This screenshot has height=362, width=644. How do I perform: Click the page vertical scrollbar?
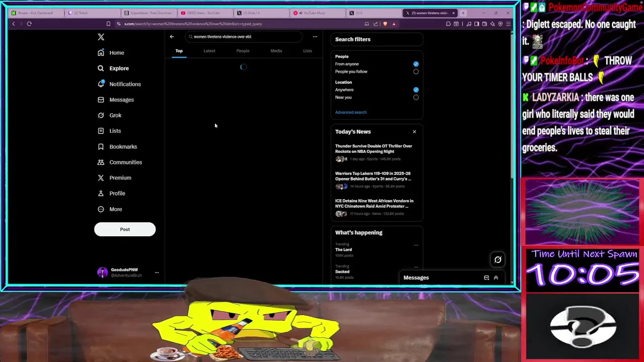point(512,106)
